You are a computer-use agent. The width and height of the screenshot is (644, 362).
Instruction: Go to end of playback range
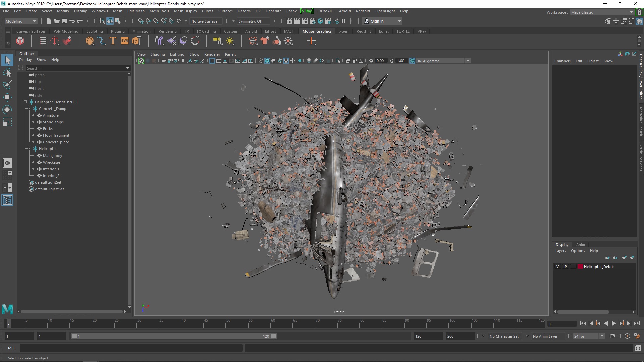pos(637,323)
